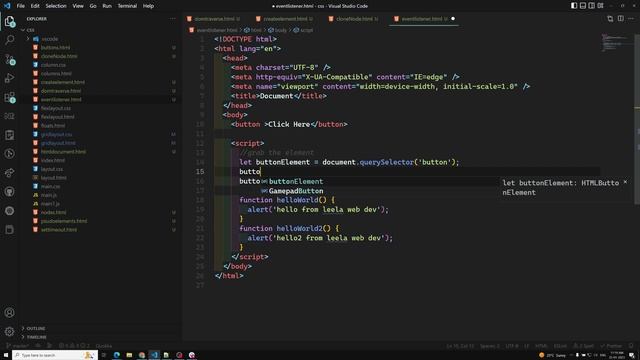This screenshot has width=640, height=360.
Task: Open the Accounts icon in activity bar
Action: point(9,313)
